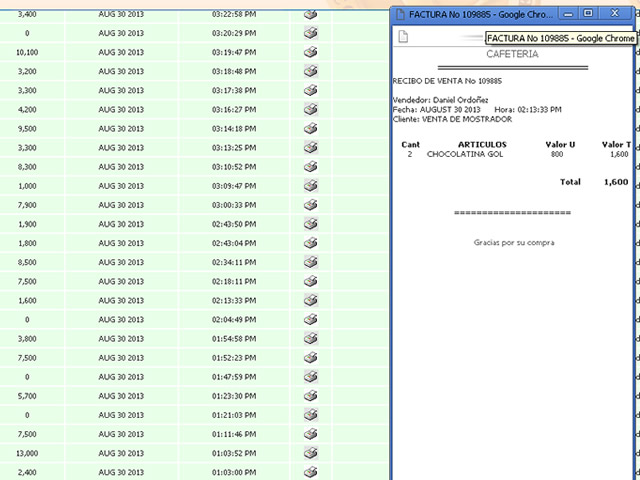Print receipt for 01:03:00 PM row
Image resolution: width=640 pixels, height=480 pixels.
point(311,472)
